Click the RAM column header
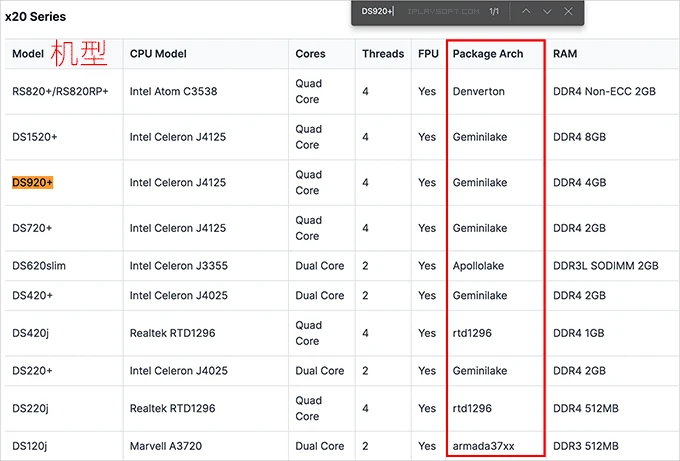The image size is (680, 461). [565, 54]
